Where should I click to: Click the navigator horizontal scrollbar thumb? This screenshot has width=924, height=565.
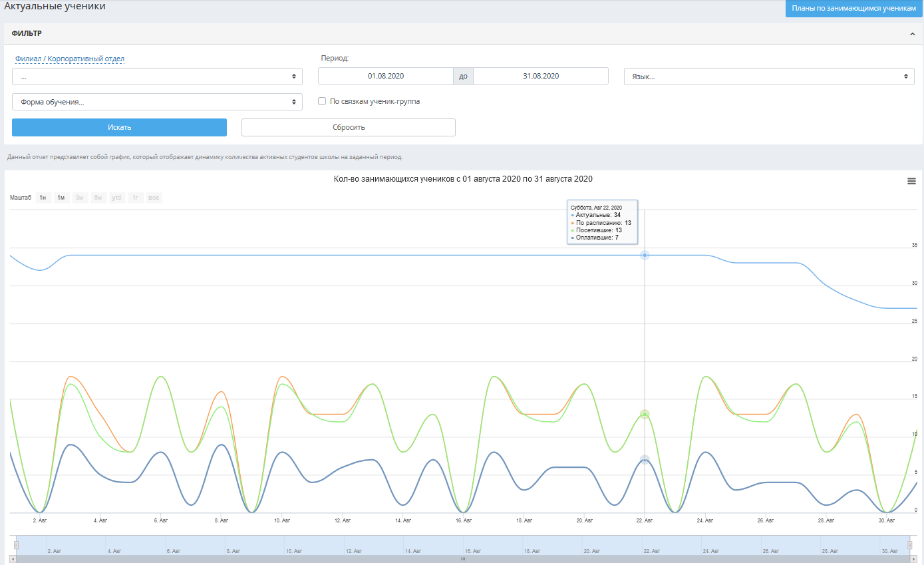click(463, 559)
